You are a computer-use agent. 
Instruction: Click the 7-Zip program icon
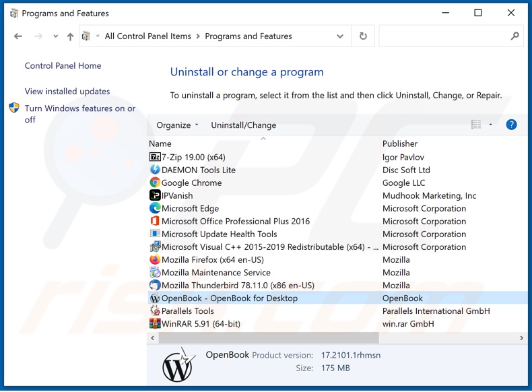155,157
